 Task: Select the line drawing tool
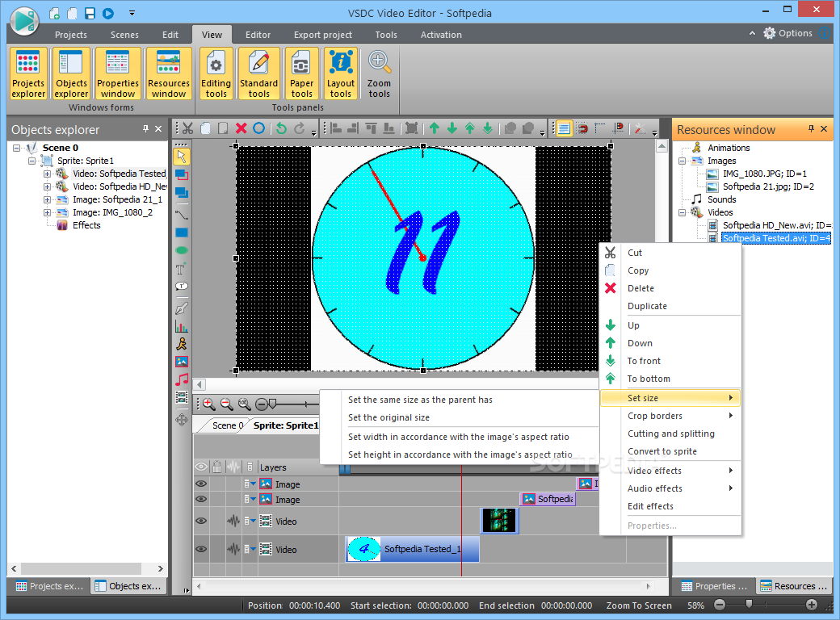pyautogui.click(x=182, y=215)
